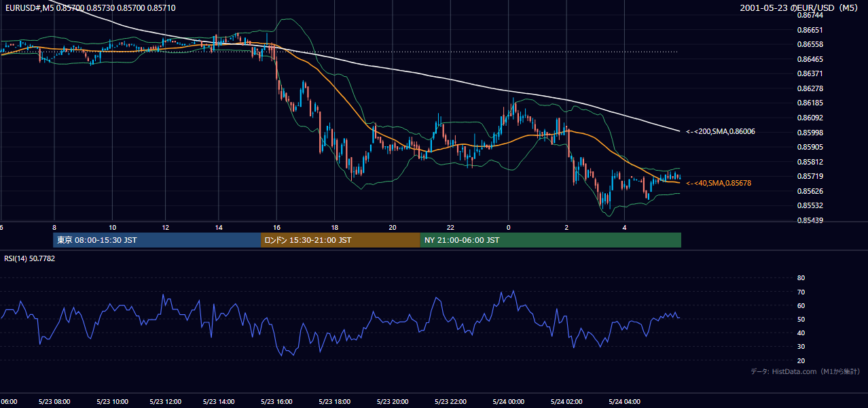Click the RSI(14) 50.7782 indicator label
Screen dimensions: 868x408
click(30, 258)
